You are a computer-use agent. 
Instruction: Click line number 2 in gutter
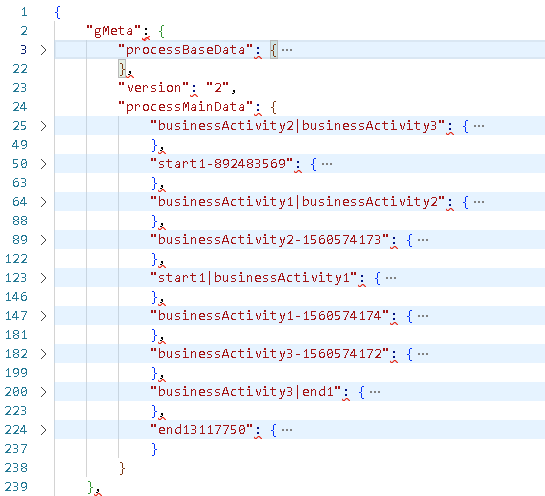[x=24, y=31]
